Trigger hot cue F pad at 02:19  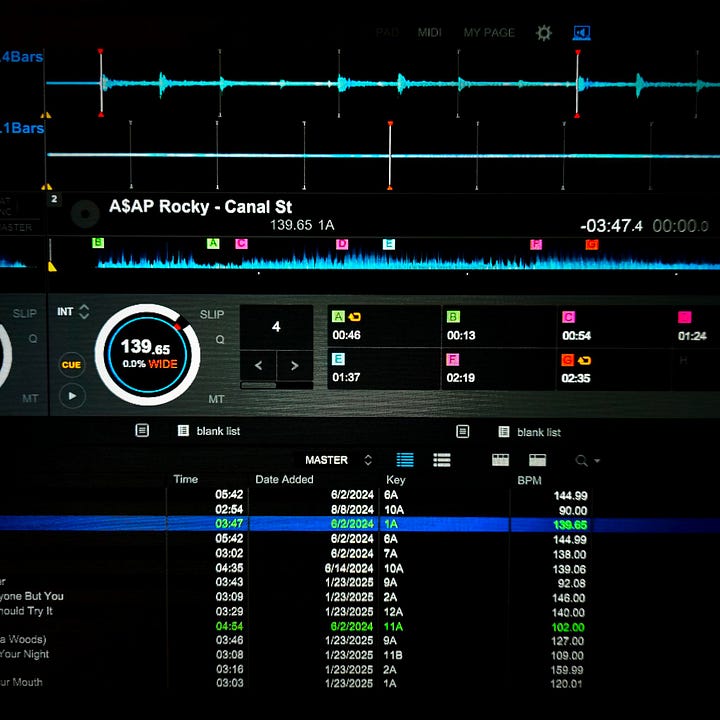[499, 369]
